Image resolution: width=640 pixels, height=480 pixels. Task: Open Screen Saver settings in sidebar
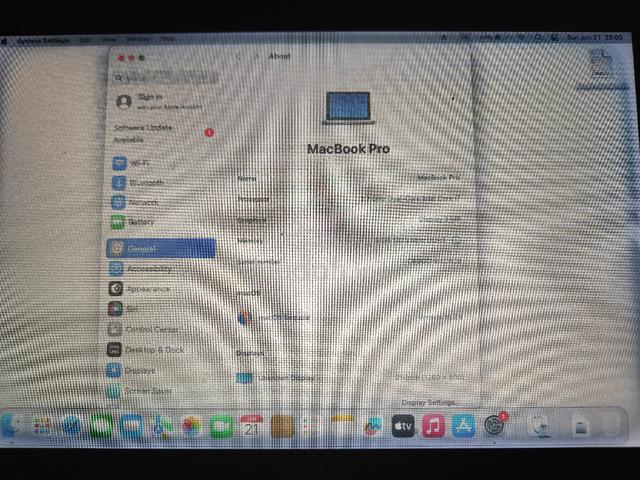161,391
